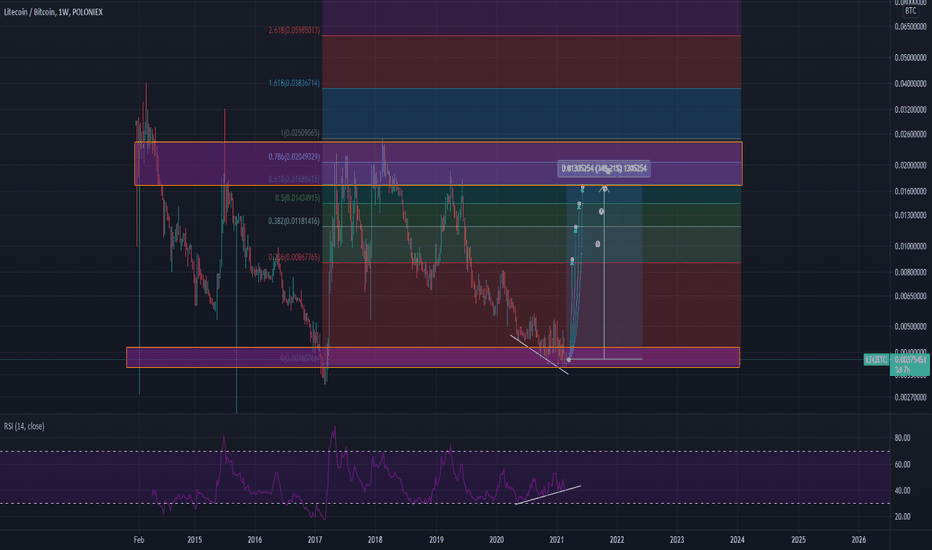Select the white RSI divergence trendline
Image resolution: width=932 pixels, height=550 pixels.
coord(548,495)
